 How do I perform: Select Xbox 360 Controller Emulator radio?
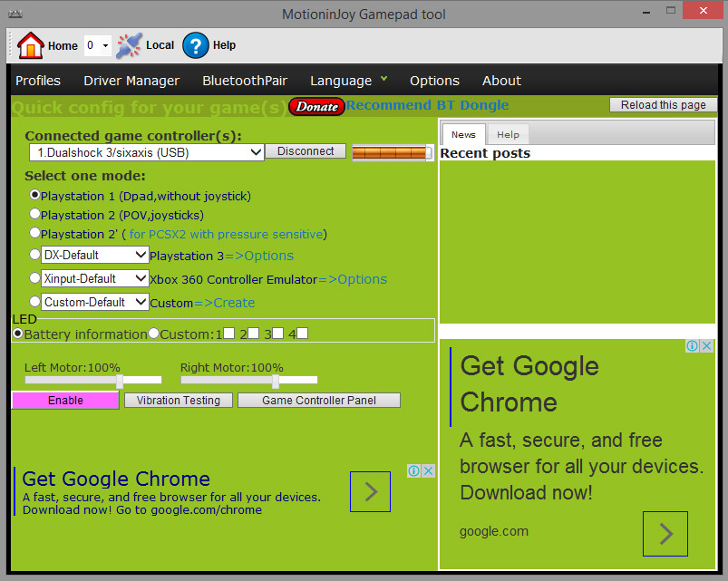click(x=34, y=278)
